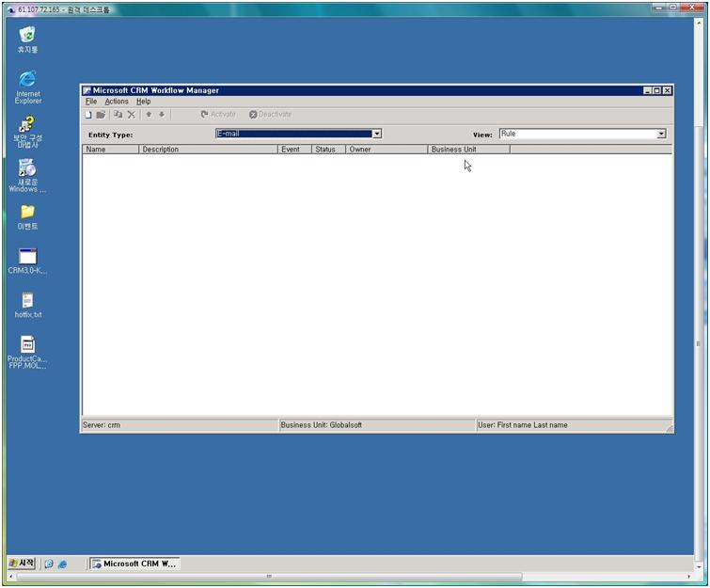Expand the View dropdown arrow
The height and width of the screenshot is (588, 710).
coord(661,134)
